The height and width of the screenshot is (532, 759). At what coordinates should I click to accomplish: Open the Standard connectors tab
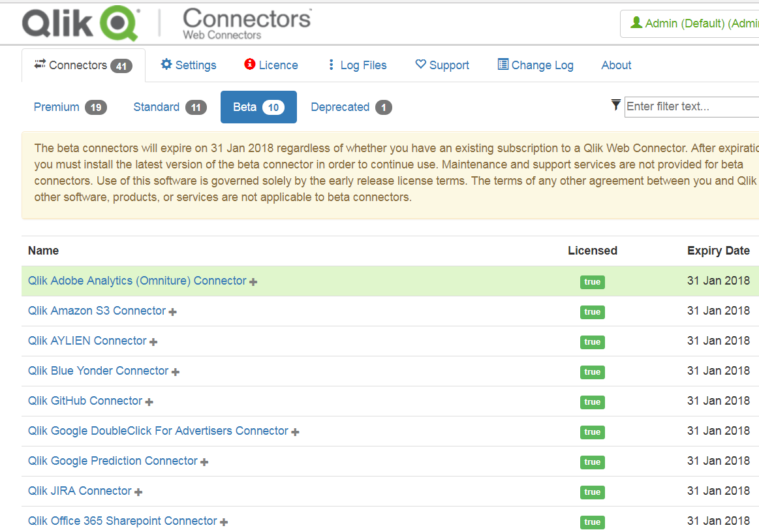[x=170, y=107]
